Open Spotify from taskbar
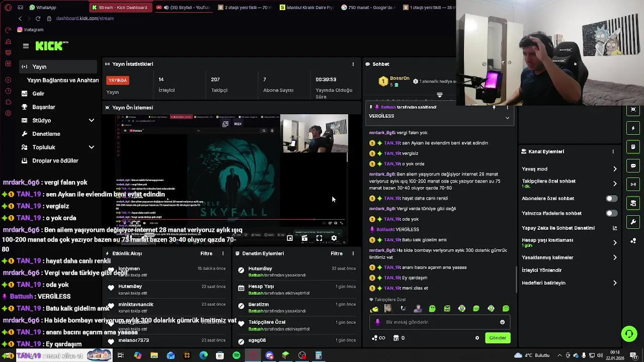 click(236, 355)
